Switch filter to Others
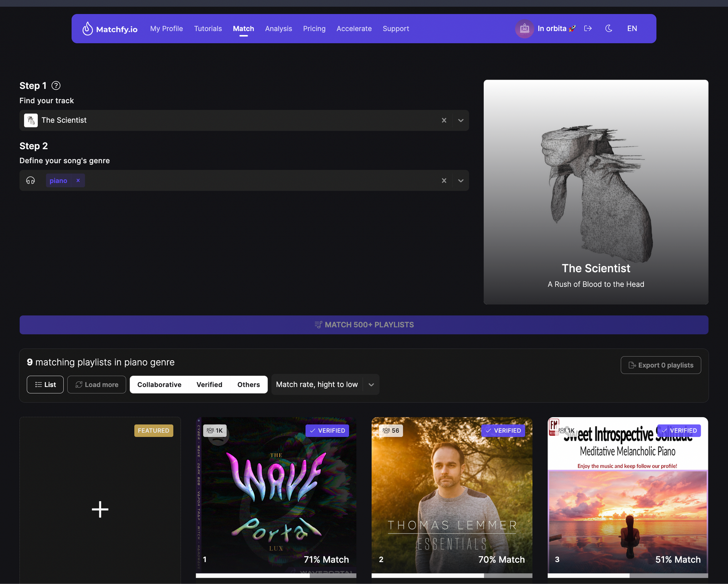The height and width of the screenshot is (584, 728). [x=248, y=384]
